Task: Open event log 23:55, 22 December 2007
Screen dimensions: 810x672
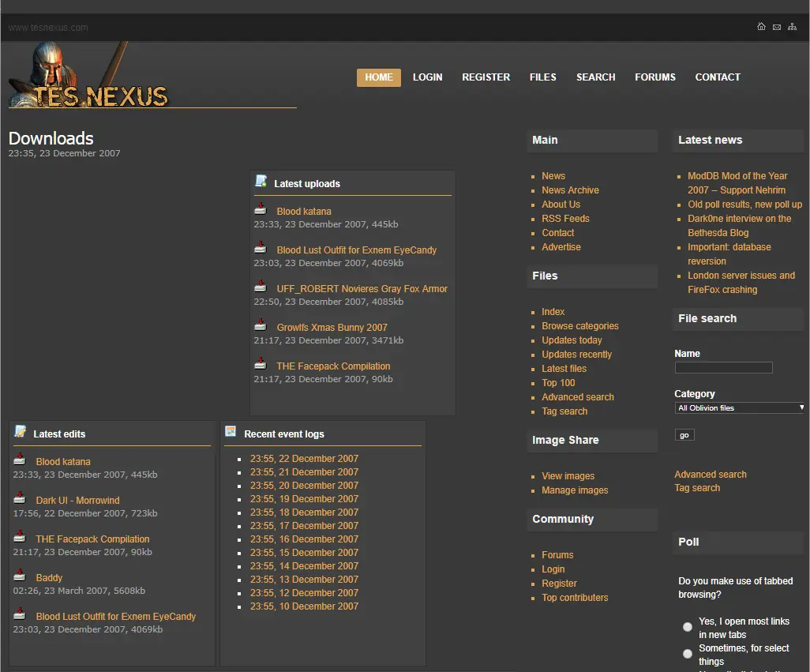Action: [x=304, y=459]
